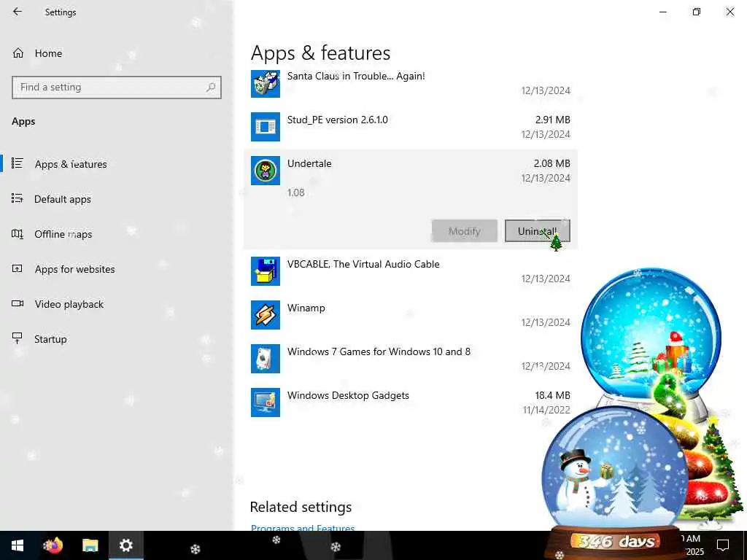Select the Video playback sidebar icon
Viewport: 747px width, 560px height.
tap(18, 304)
